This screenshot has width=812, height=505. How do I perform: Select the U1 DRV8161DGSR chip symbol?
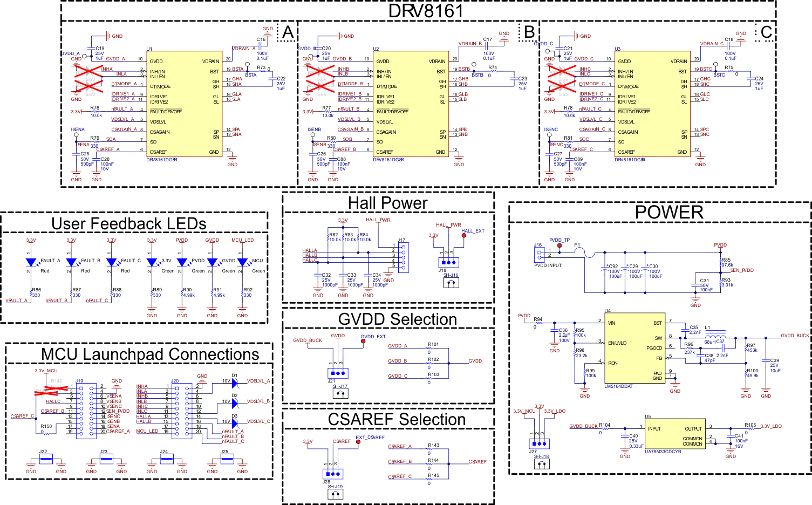point(185,104)
